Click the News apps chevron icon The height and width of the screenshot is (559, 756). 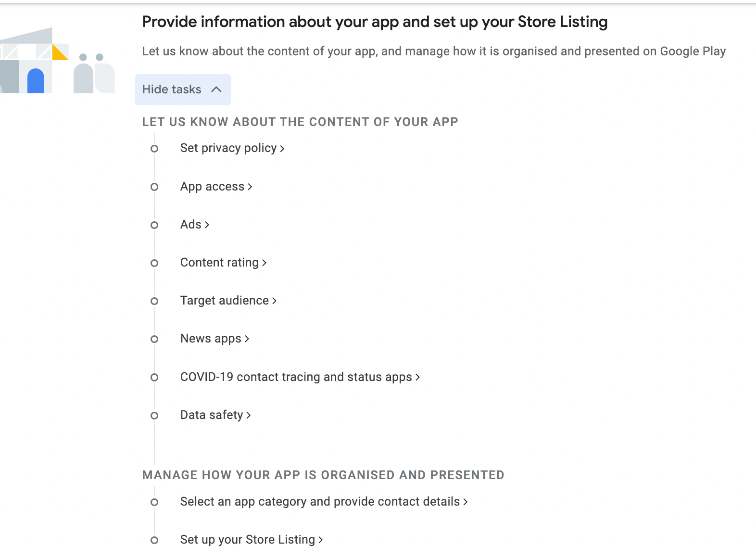tap(246, 339)
